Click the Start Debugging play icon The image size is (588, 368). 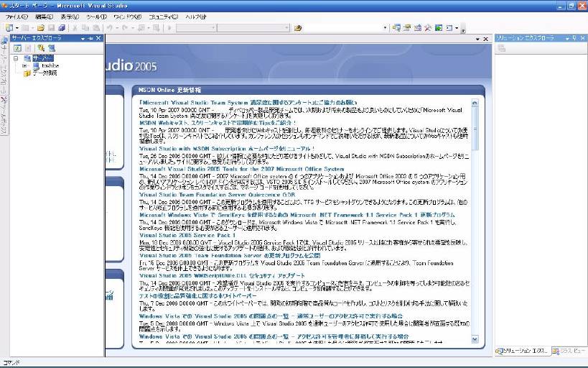pos(169,28)
